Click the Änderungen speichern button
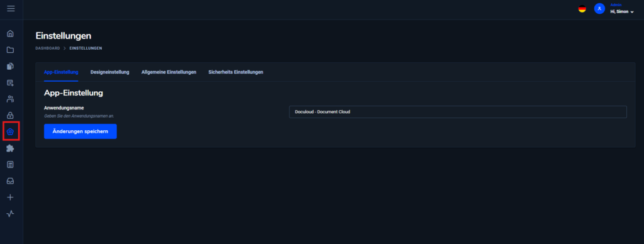 (x=80, y=131)
